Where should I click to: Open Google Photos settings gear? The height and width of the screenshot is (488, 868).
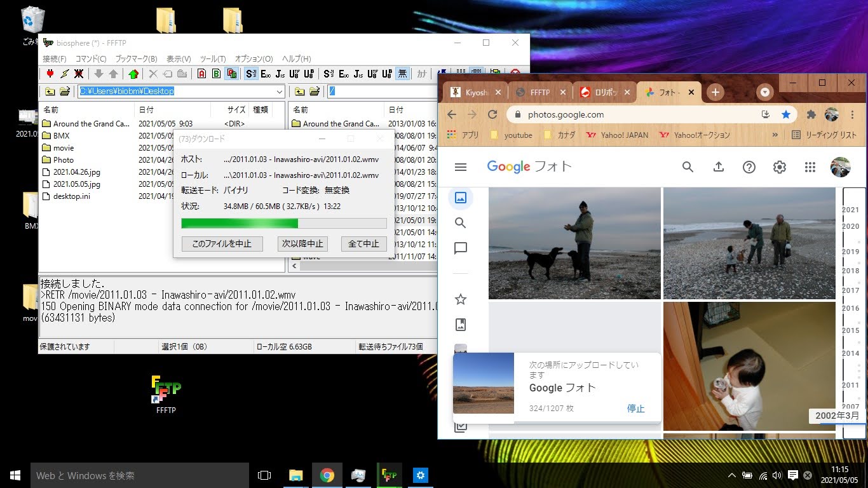779,167
